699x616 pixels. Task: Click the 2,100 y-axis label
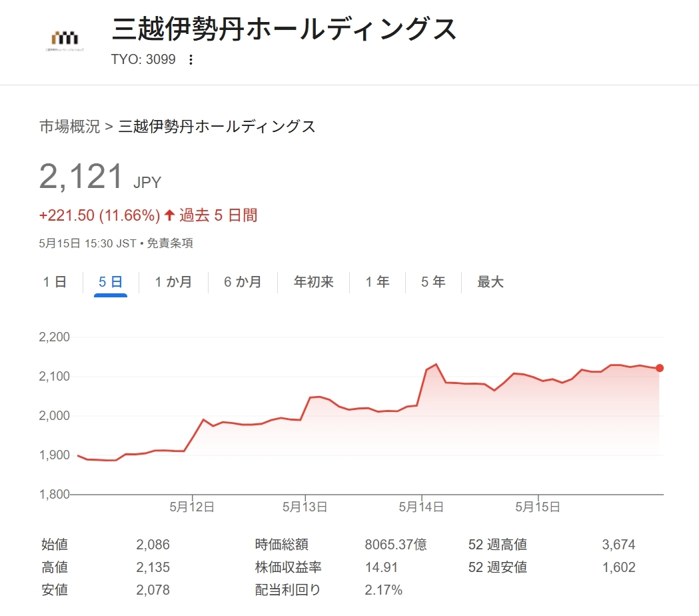55,376
